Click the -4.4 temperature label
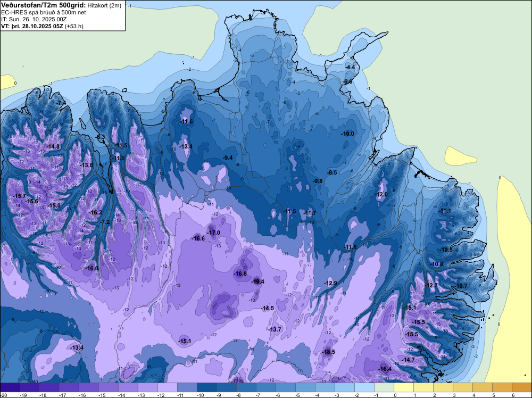 pos(350,67)
